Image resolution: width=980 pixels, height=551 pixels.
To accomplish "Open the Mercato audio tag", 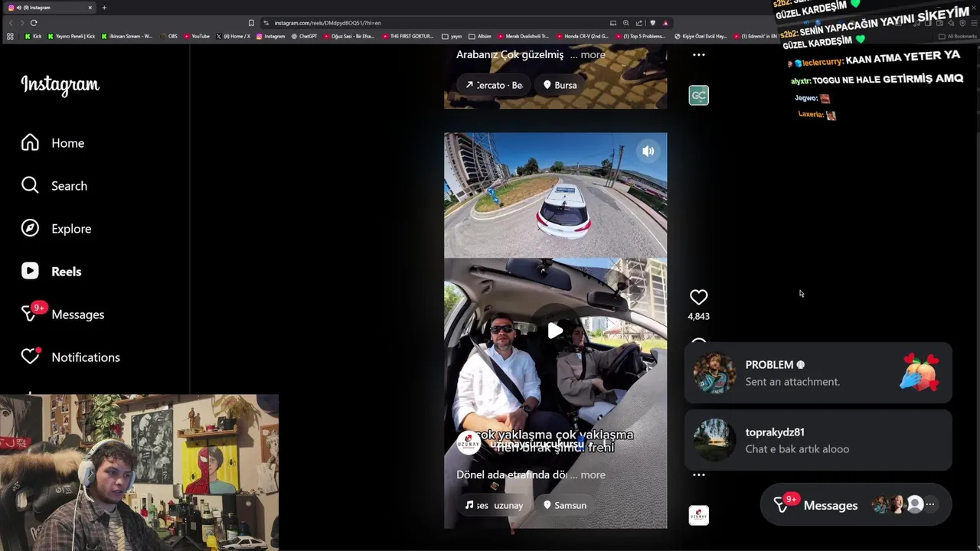I will coord(494,85).
